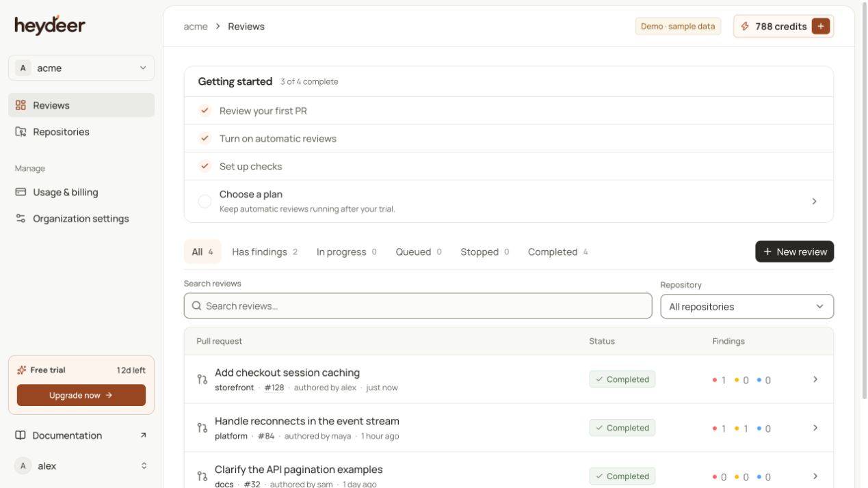Toggle the Review your first PR checkmark

point(205,111)
